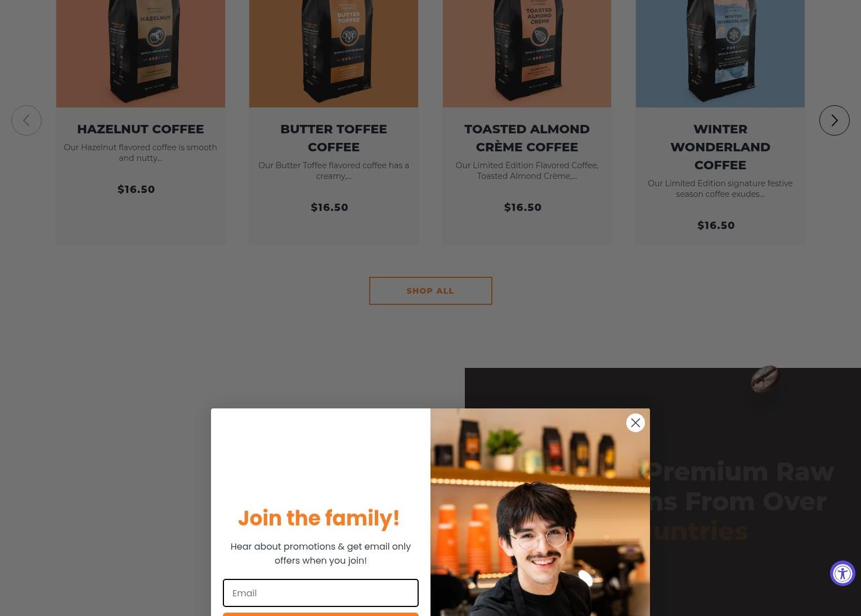Open Butter Toffee Coffee bag image

[334, 53]
